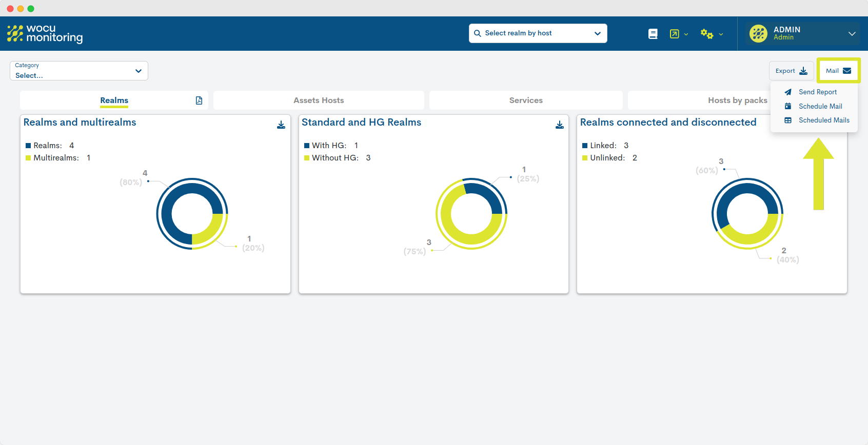Switch to the Realms tab
The image size is (868, 445).
tap(114, 100)
